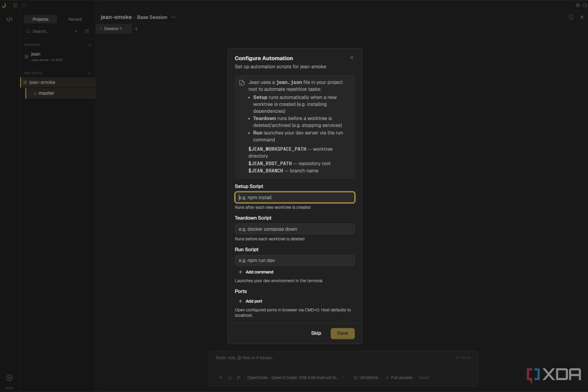Add a new session tab with plus

[x=136, y=29]
